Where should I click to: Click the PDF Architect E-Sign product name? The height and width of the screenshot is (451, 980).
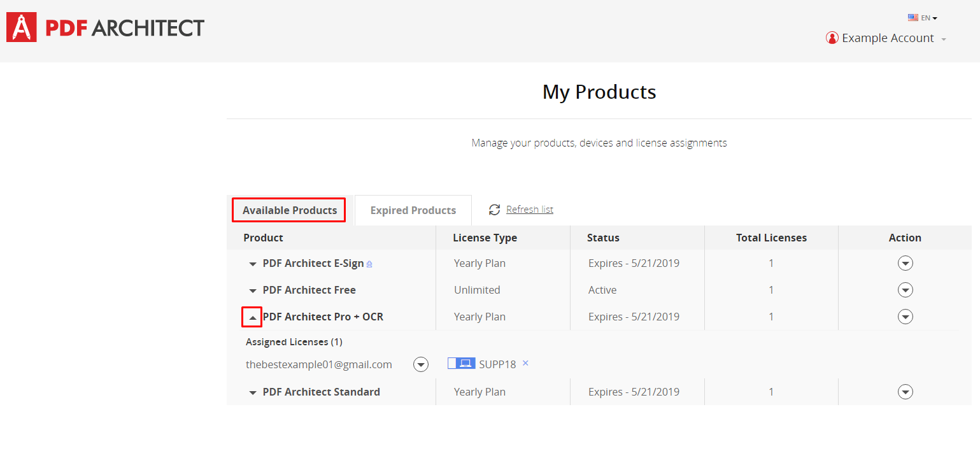(313, 263)
